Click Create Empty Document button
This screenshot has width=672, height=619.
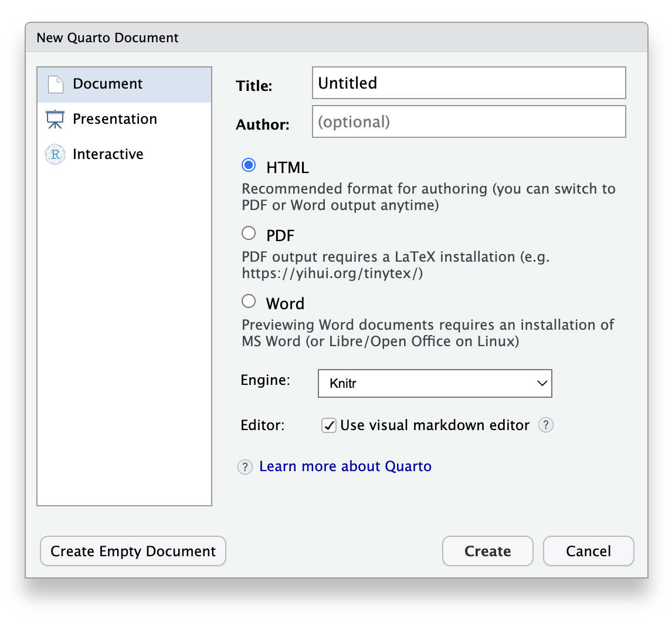[133, 551]
